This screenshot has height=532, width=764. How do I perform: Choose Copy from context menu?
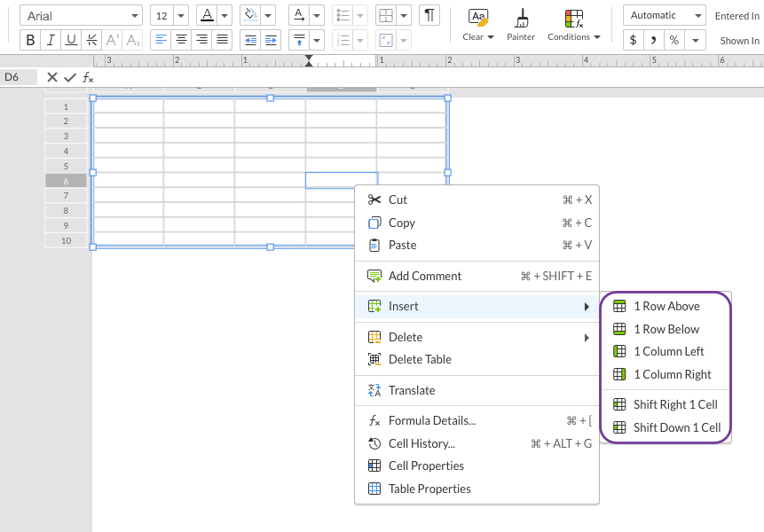(477, 223)
